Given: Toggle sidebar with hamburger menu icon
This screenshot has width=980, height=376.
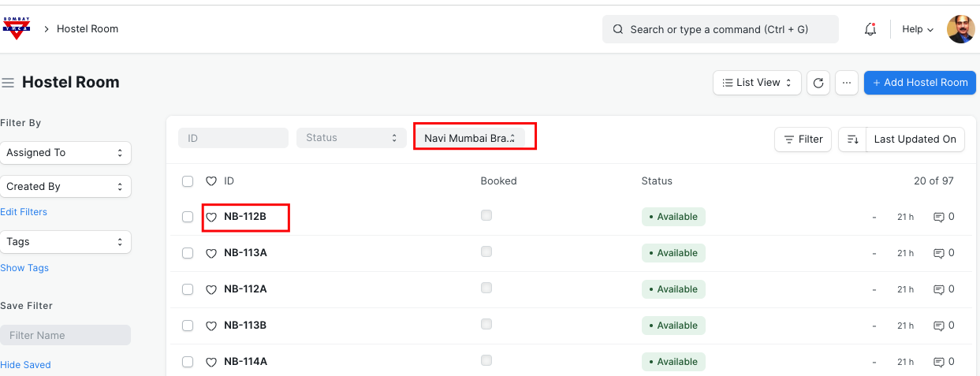Looking at the screenshot, I should [9, 83].
